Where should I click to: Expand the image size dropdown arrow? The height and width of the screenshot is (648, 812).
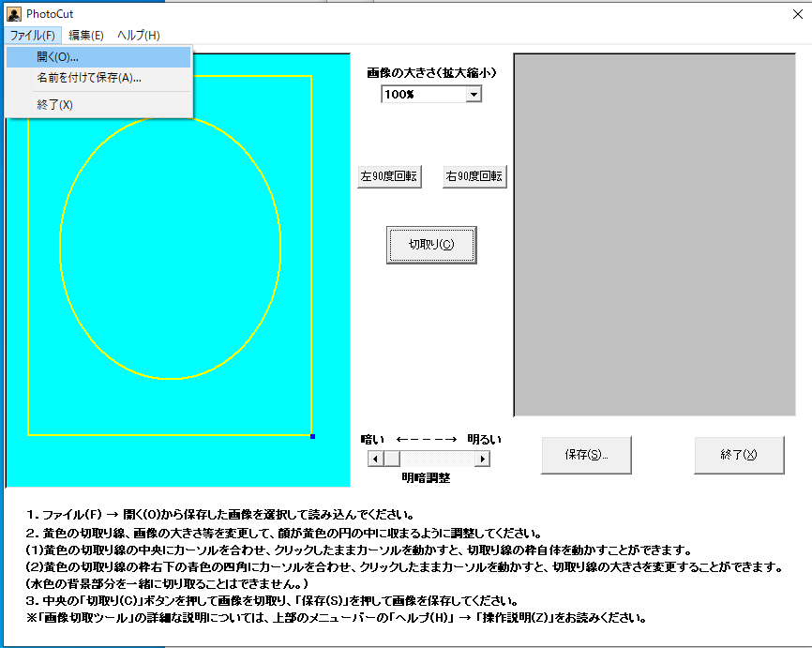click(474, 94)
